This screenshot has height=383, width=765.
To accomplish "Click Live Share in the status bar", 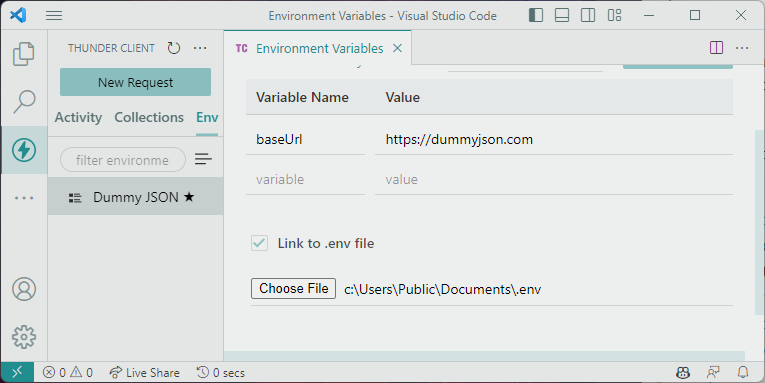I will coord(144,373).
